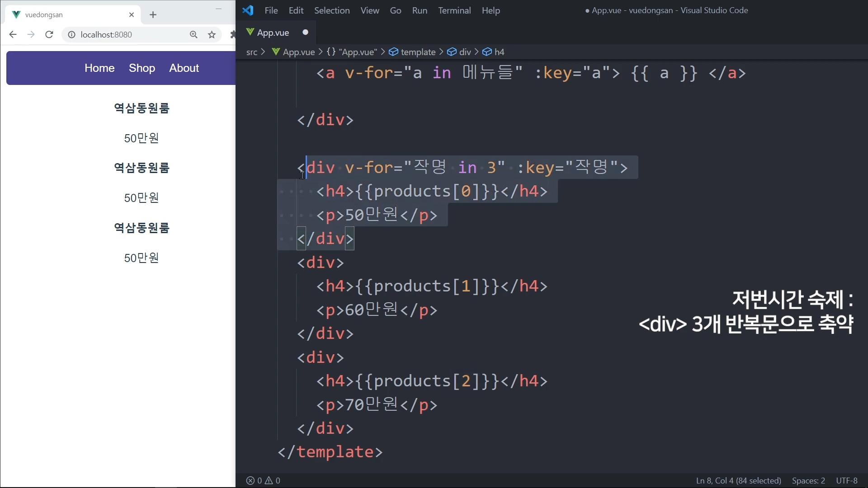Close the vuedongsan browser tab
Viewport: 868px width, 488px height.
132,15
